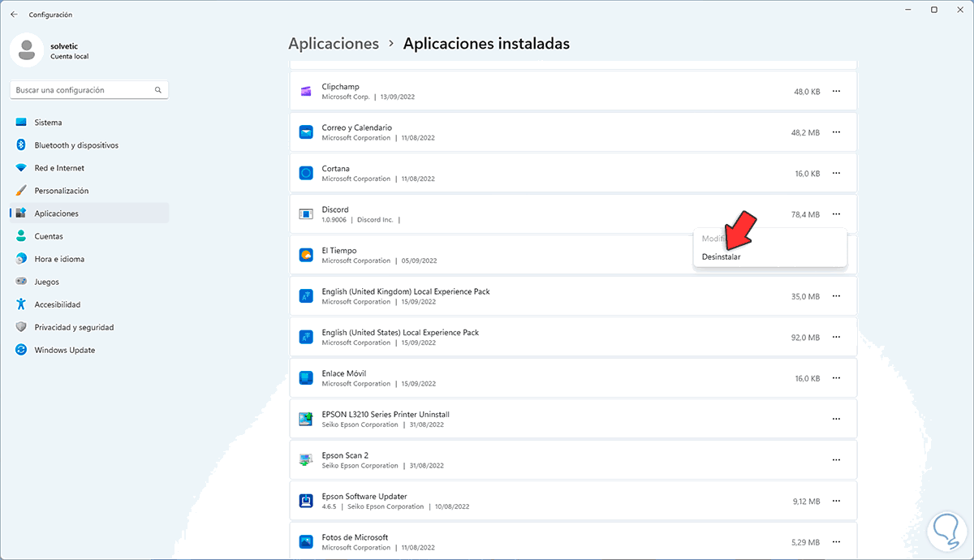Click the solvetic account name
This screenshot has height=560, width=974.
tap(64, 46)
